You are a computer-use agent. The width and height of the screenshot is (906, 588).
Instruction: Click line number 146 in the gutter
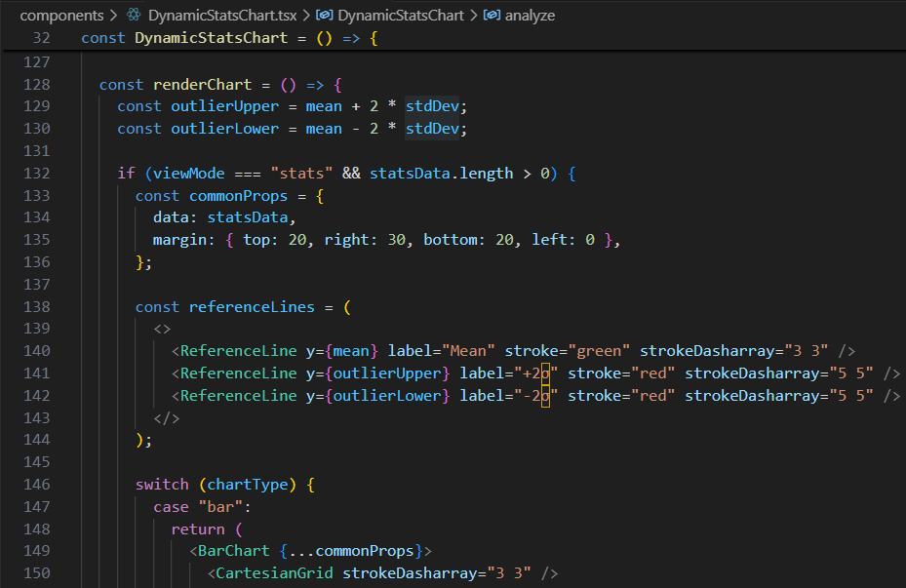pos(36,484)
